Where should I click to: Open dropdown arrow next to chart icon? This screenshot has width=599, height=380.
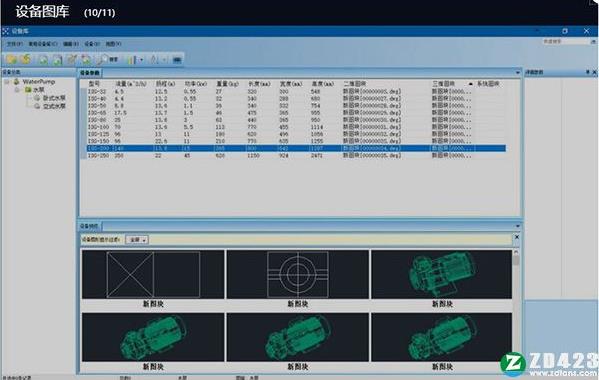142,60
